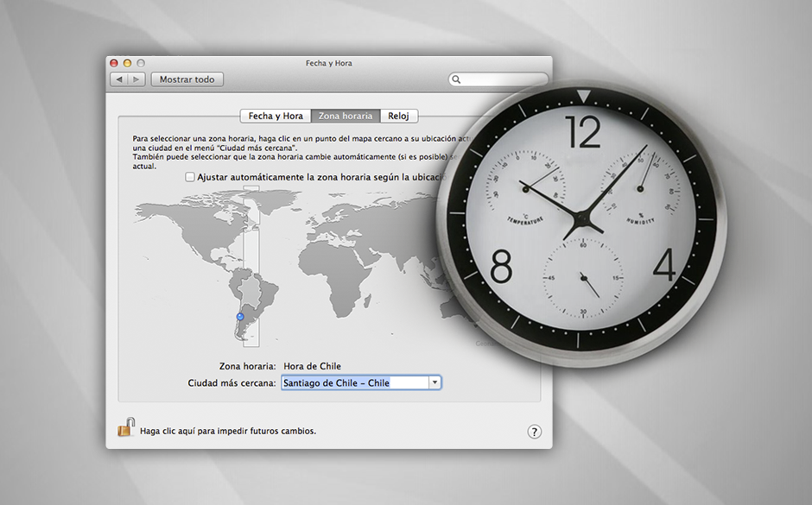Enable Ajustar automáticamente la zona horaria checkbox
This screenshot has width=812, height=505.
[x=190, y=177]
